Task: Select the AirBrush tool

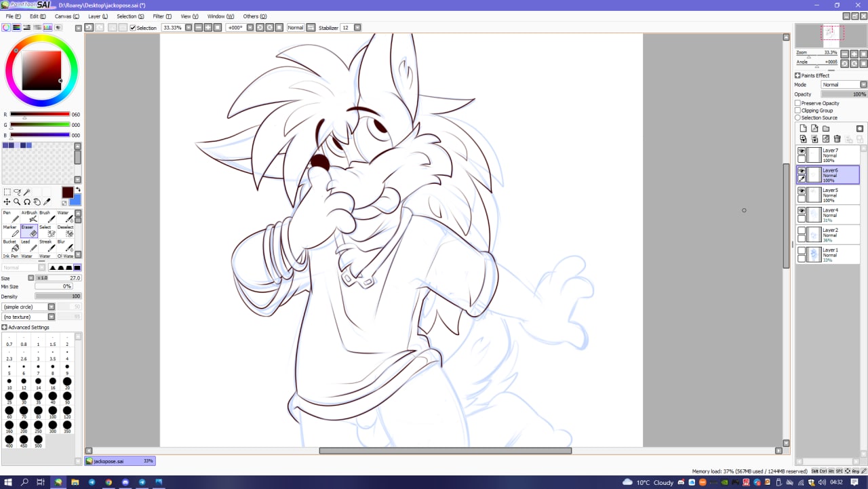Action: [x=32, y=217]
